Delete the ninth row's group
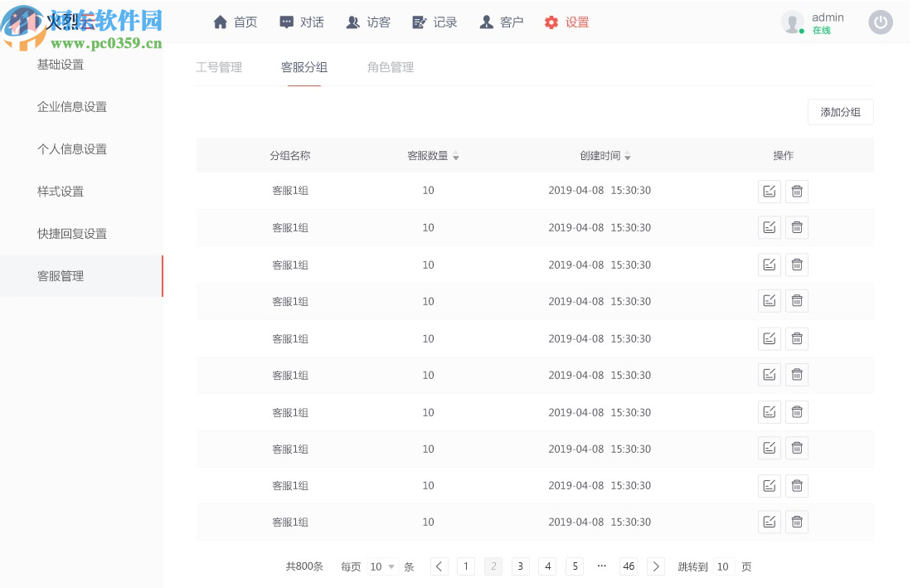This screenshot has height=588, width=913. coord(797,485)
